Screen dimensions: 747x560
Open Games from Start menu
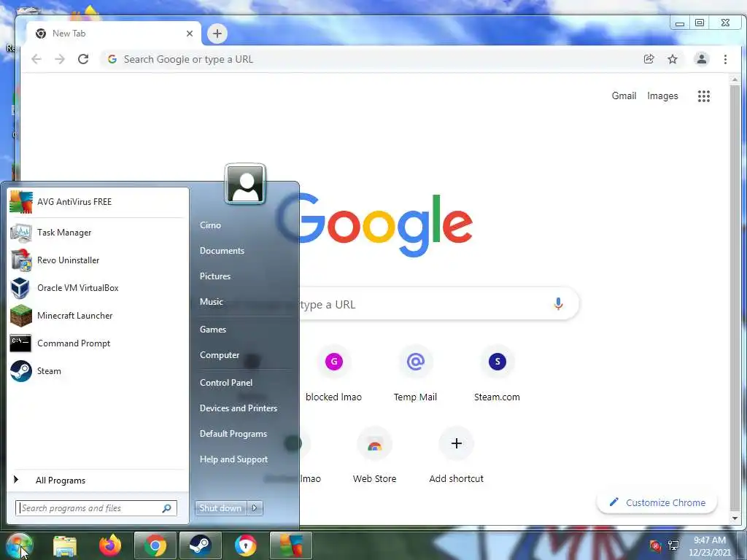pos(212,330)
